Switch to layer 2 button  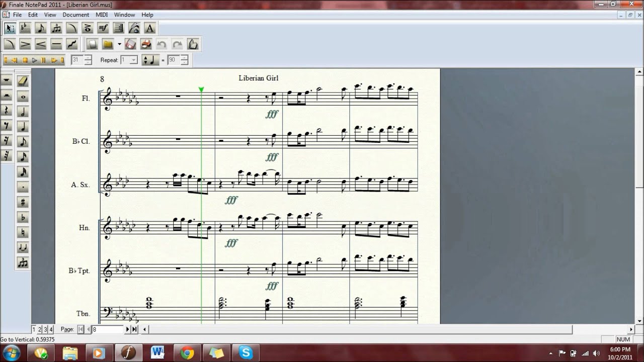(39, 329)
